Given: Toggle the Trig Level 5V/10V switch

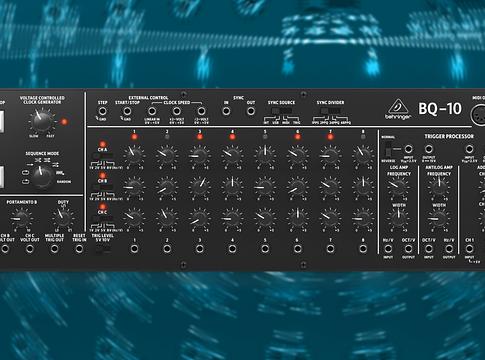Looking at the screenshot, I should (103, 249).
